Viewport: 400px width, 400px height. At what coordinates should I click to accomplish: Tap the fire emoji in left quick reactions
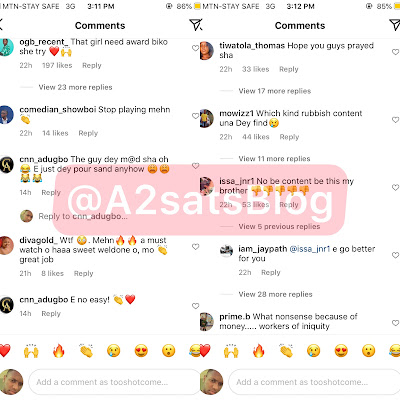(x=58, y=351)
